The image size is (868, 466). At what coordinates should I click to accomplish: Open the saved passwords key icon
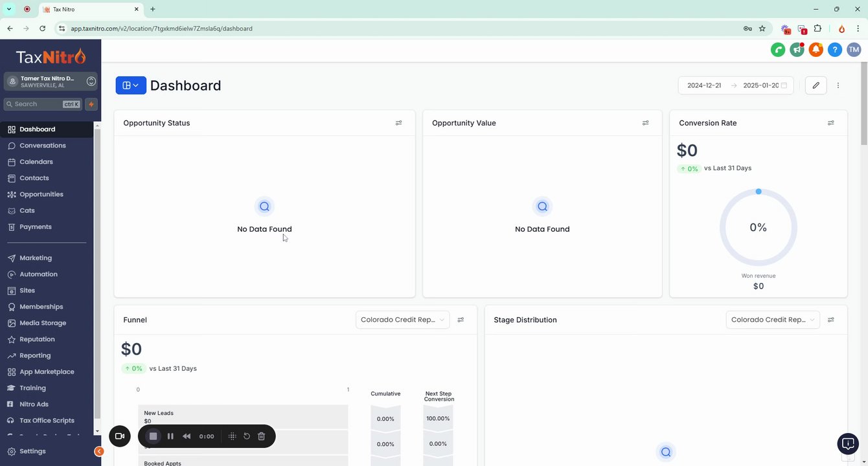click(748, 28)
